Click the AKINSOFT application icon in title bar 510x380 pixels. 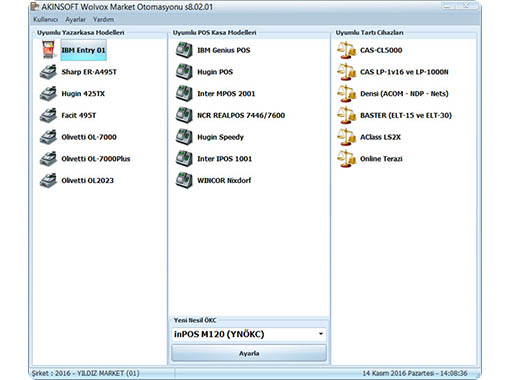coord(35,6)
